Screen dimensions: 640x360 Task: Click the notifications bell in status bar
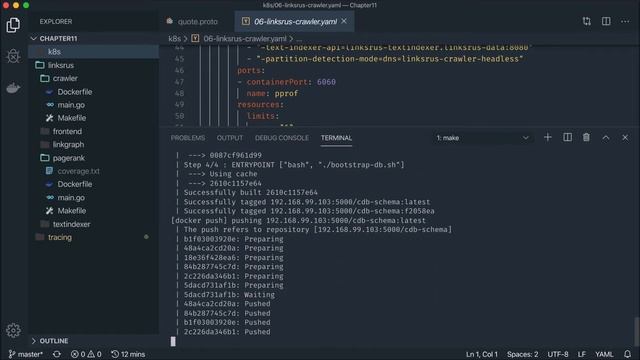(x=627, y=354)
